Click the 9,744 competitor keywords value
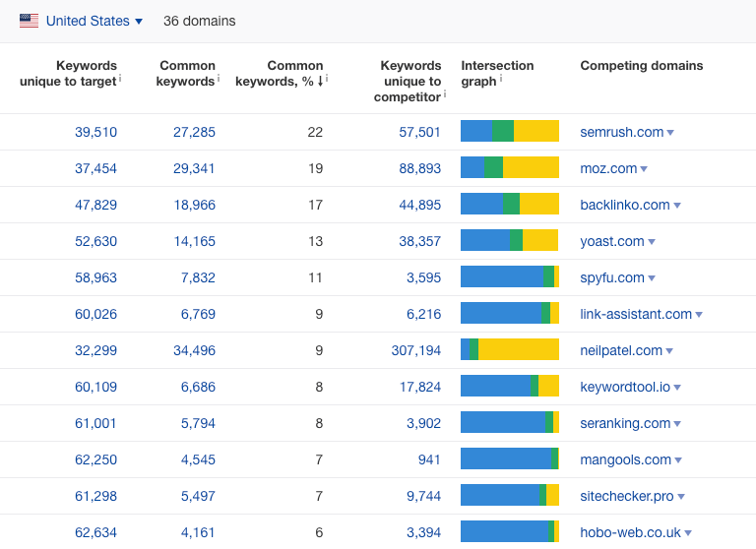756x549 pixels. [x=424, y=496]
